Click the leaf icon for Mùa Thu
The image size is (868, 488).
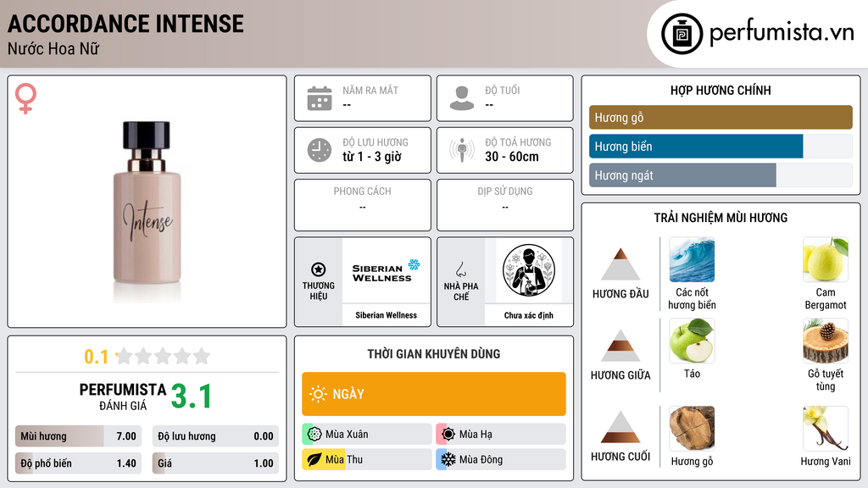click(314, 459)
